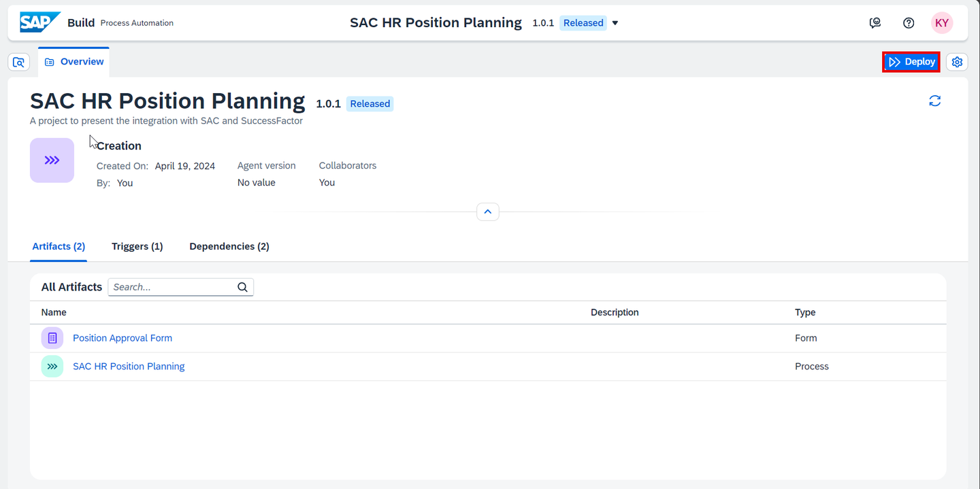Click the Agent version No value text
Image resolution: width=980 pixels, height=489 pixels.
257,182
